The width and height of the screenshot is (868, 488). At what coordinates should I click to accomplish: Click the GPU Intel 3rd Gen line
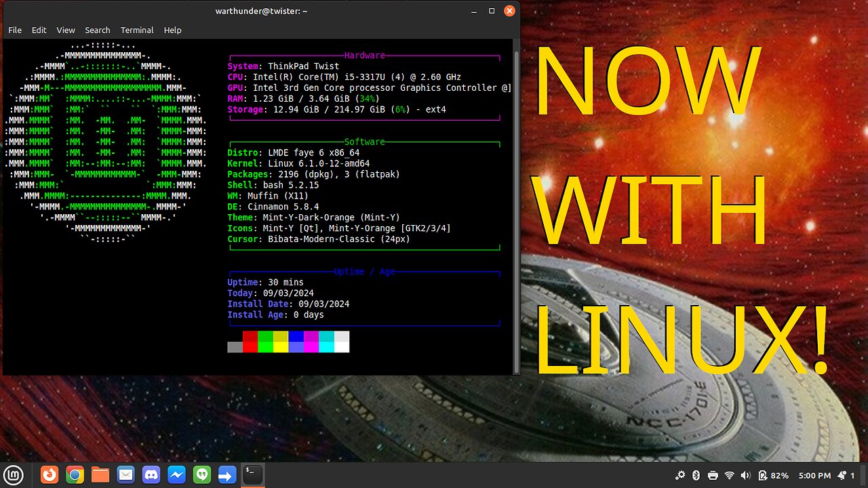pyautogui.click(x=370, y=88)
